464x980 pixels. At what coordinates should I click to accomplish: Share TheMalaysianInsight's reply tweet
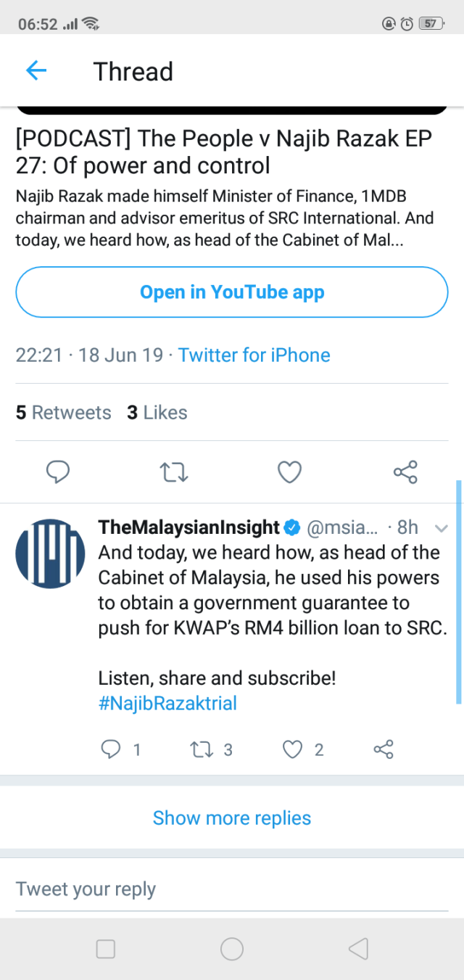tap(384, 749)
